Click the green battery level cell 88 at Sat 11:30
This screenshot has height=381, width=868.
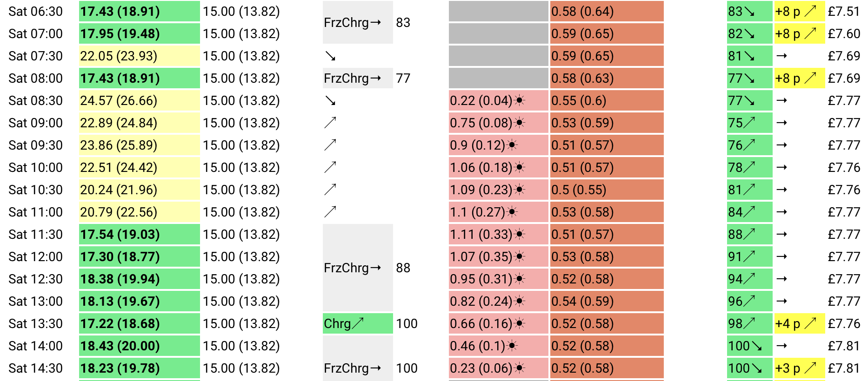pyautogui.click(x=750, y=234)
